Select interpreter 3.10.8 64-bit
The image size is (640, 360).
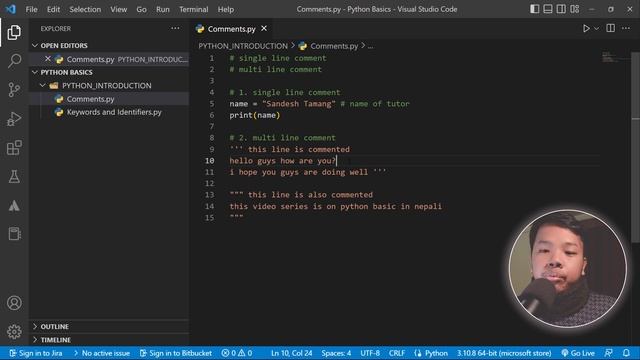[504, 353]
